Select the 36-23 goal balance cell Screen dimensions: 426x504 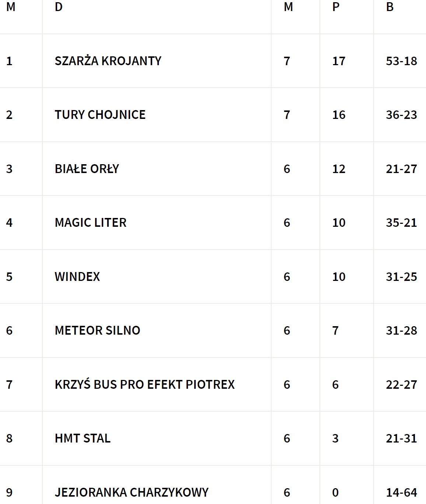point(401,114)
